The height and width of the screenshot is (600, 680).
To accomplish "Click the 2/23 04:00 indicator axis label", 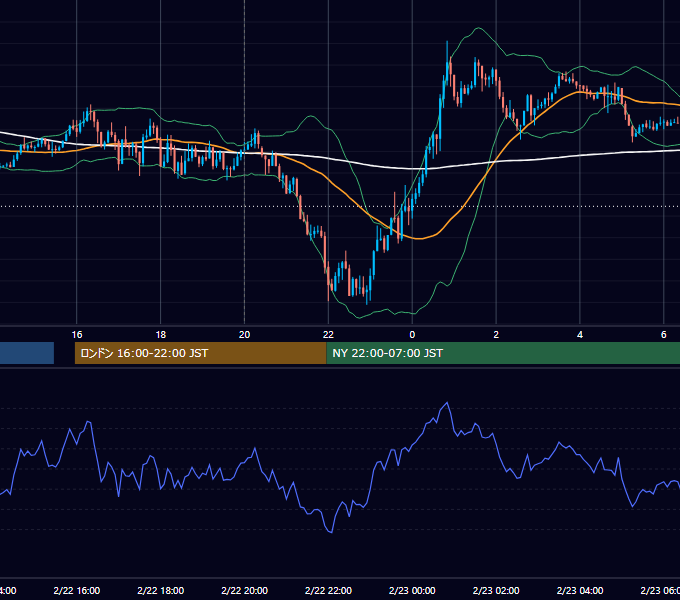I will point(580,590).
